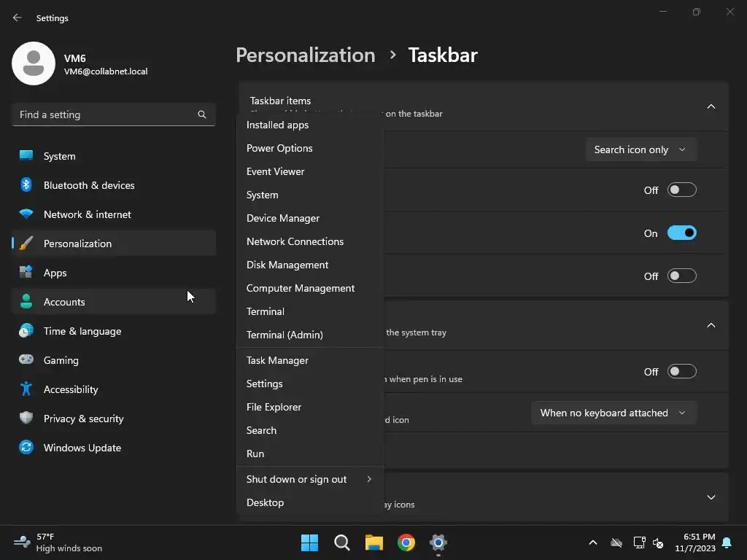This screenshot has height=560, width=747.
Task: Select Computer Management in the menu
Action: click(309, 288)
